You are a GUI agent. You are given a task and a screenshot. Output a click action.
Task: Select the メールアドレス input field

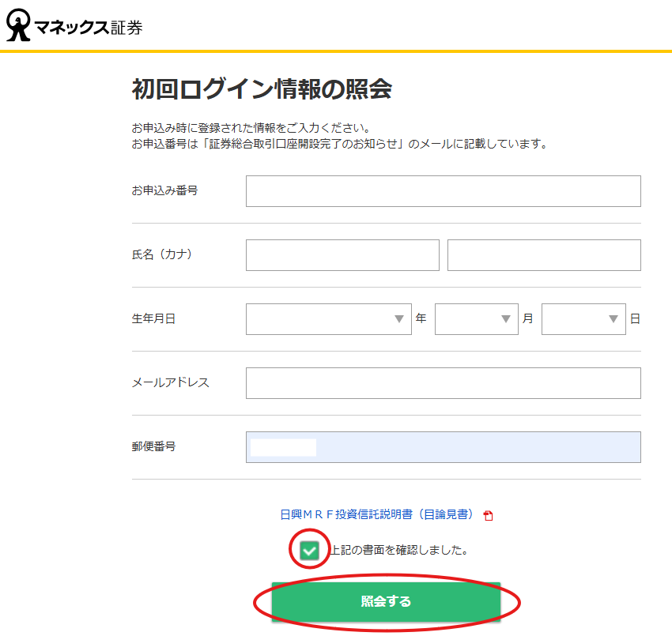443,383
